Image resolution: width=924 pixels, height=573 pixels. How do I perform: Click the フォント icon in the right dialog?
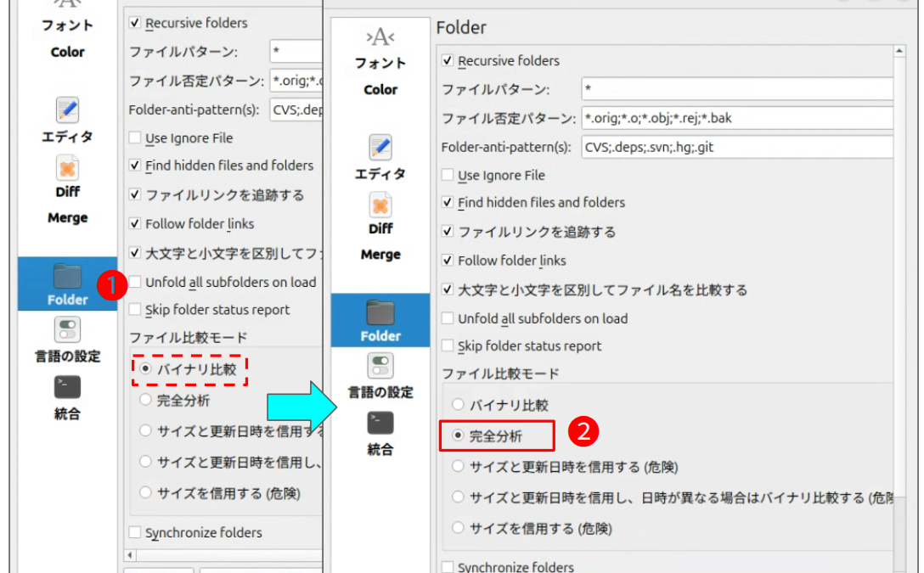point(380,38)
